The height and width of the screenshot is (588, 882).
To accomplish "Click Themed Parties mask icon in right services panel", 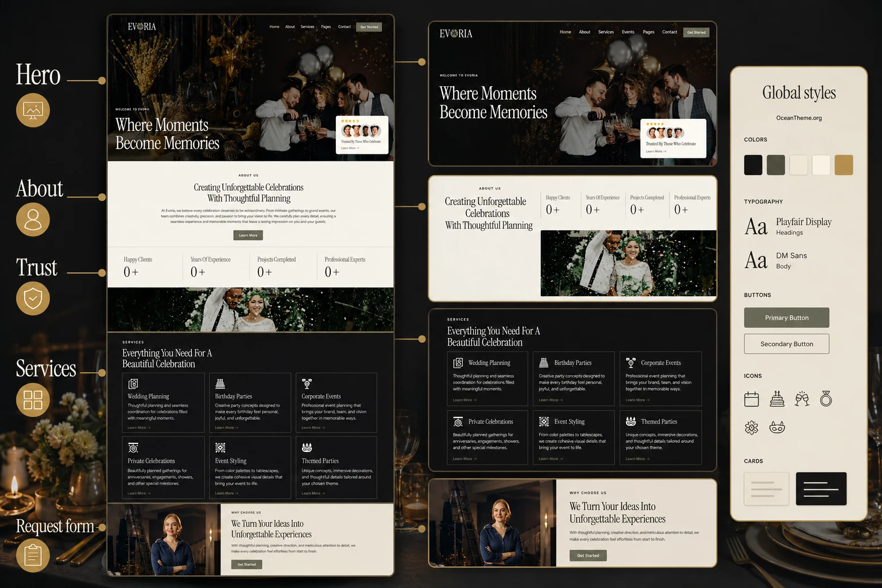I will tap(630, 421).
